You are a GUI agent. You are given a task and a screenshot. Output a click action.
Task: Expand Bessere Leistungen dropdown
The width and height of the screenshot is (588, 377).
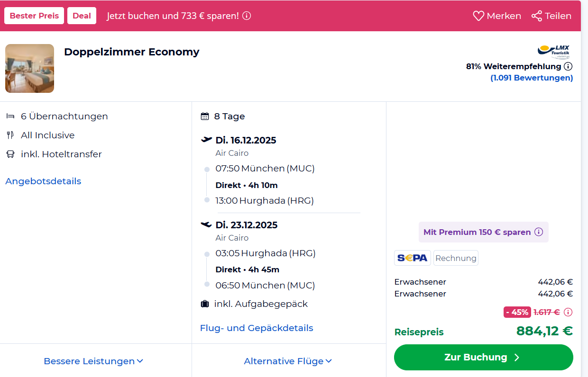(x=93, y=361)
